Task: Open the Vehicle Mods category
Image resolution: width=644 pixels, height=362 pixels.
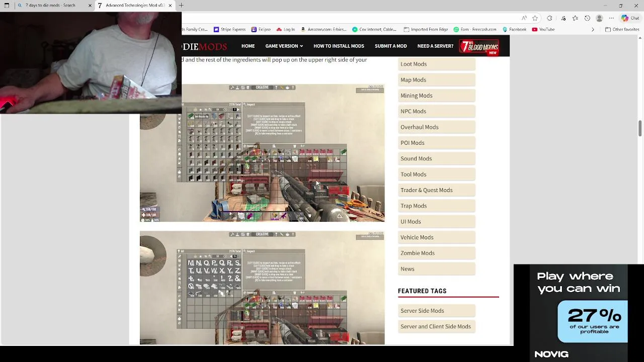Action: (x=436, y=237)
